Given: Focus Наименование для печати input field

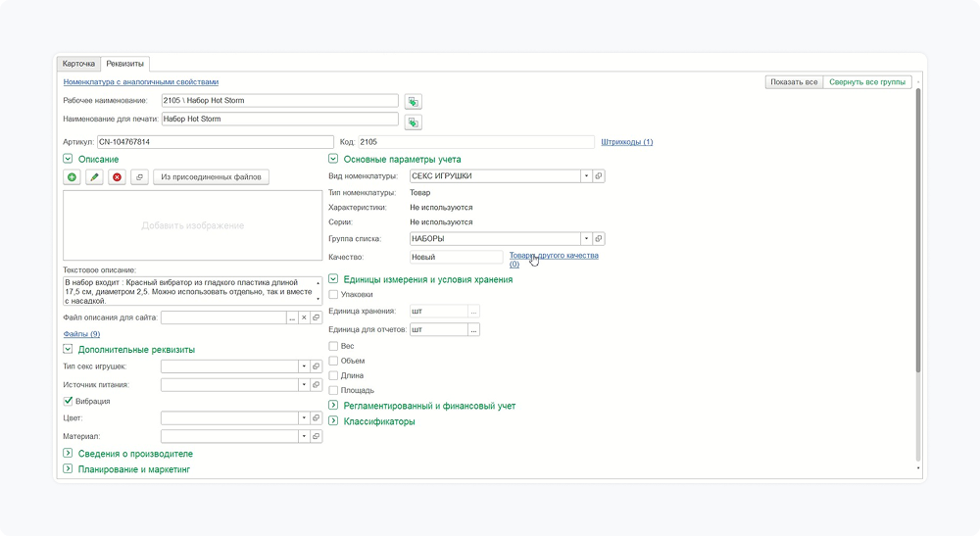Looking at the screenshot, I should [x=280, y=119].
